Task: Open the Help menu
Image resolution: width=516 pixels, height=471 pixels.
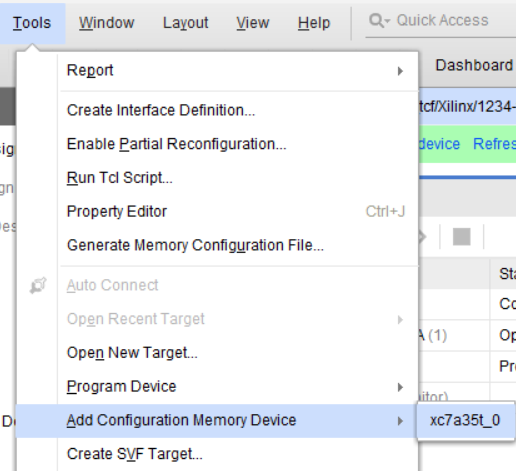Action: (x=314, y=23)
